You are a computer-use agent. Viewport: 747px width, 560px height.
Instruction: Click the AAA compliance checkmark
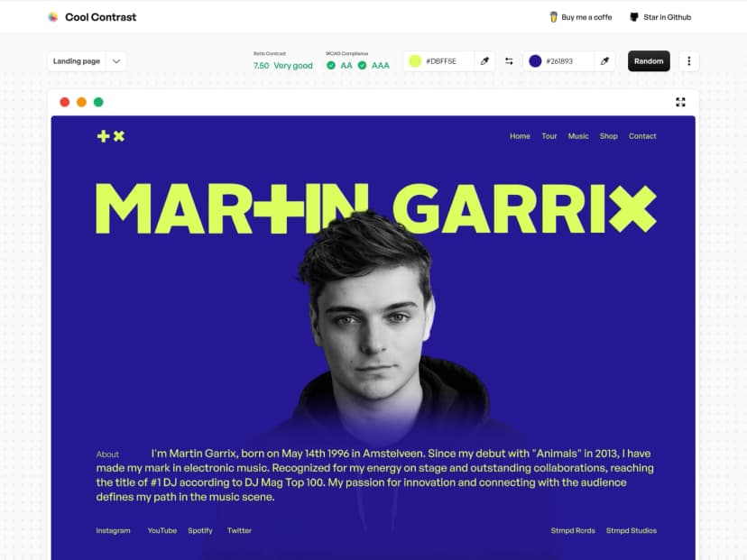coord(362,65)
